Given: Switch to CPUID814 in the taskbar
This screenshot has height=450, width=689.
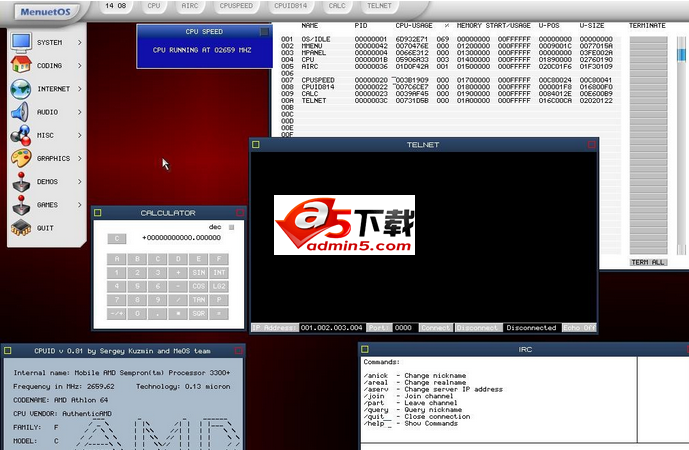Looking at the screenshot, I should pyautogui.click(x=290, y=6).
